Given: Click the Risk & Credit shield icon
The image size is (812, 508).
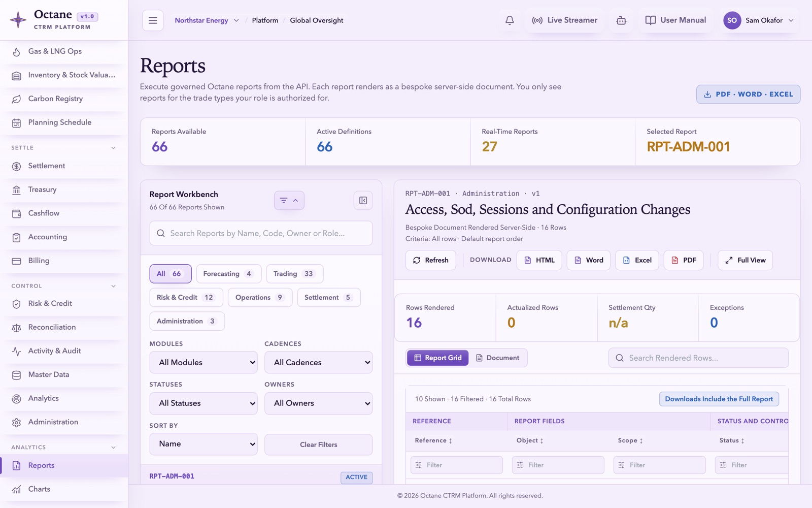Looking at the screenshot, I should (16, 304).
